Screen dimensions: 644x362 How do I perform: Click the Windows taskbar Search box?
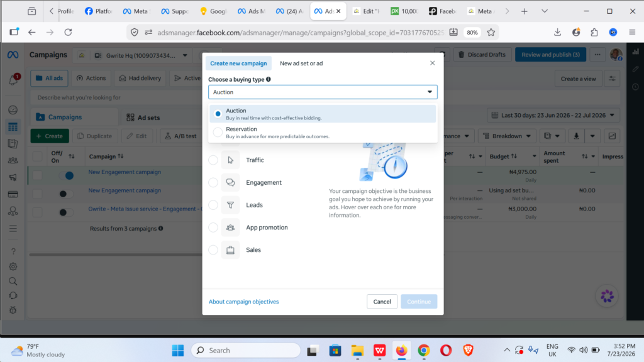[246, 351]
